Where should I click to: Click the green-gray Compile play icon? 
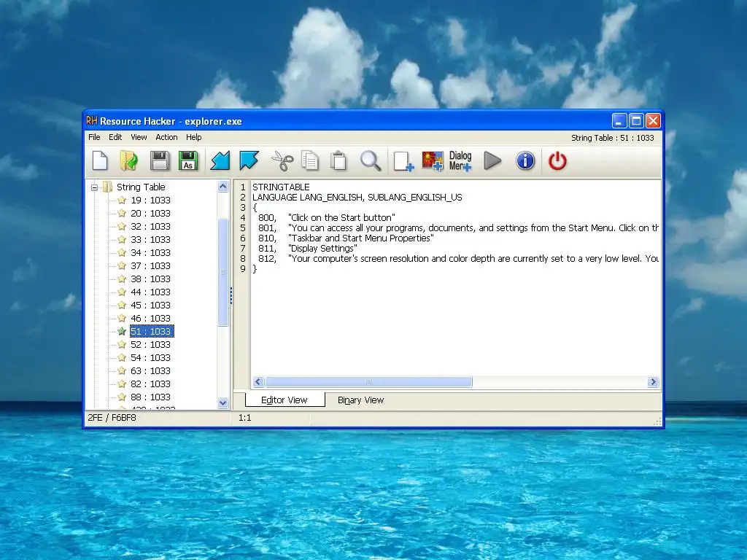[x=492, y=160]
